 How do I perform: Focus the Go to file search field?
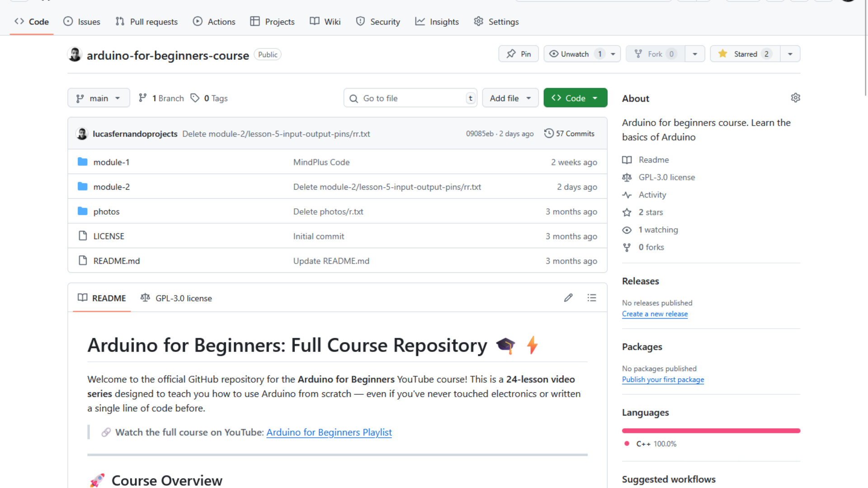pos(410,98)
